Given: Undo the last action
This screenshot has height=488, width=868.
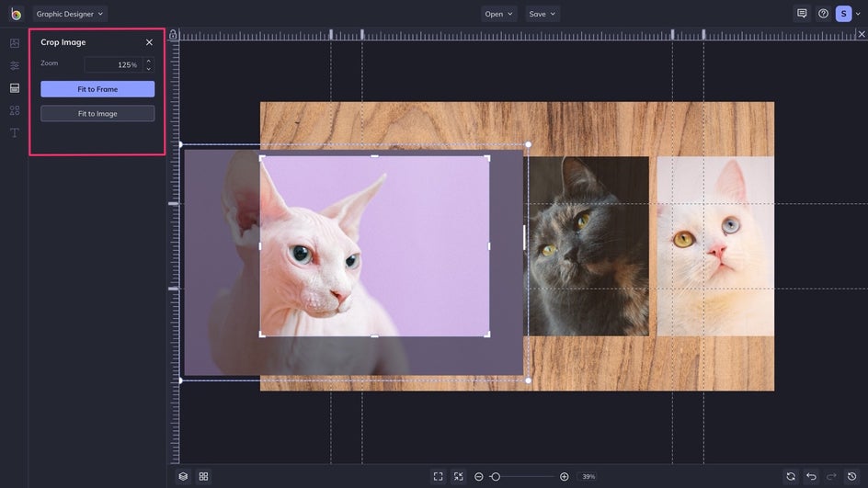Looking at the screenshot, I should tap(812, 476).
